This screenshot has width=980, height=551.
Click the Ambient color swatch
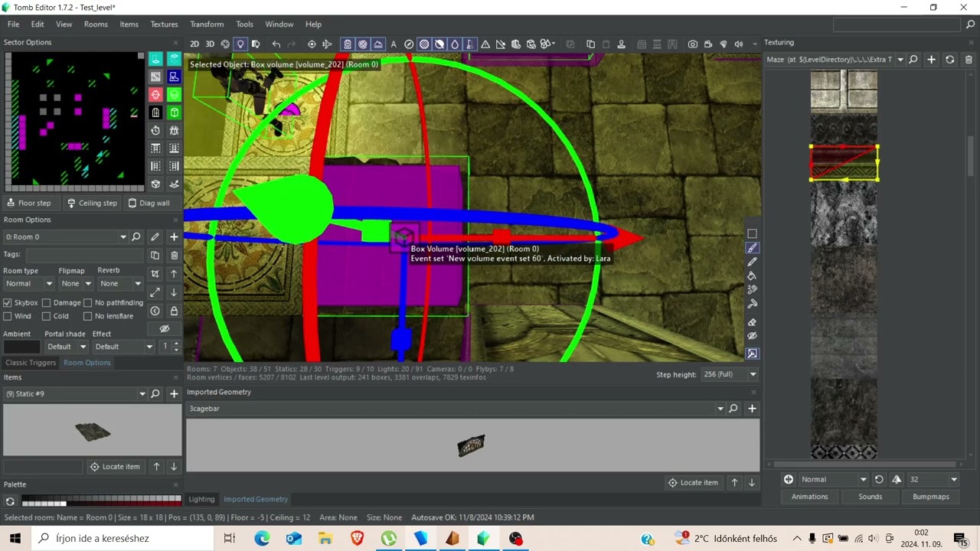coord(21,347)
